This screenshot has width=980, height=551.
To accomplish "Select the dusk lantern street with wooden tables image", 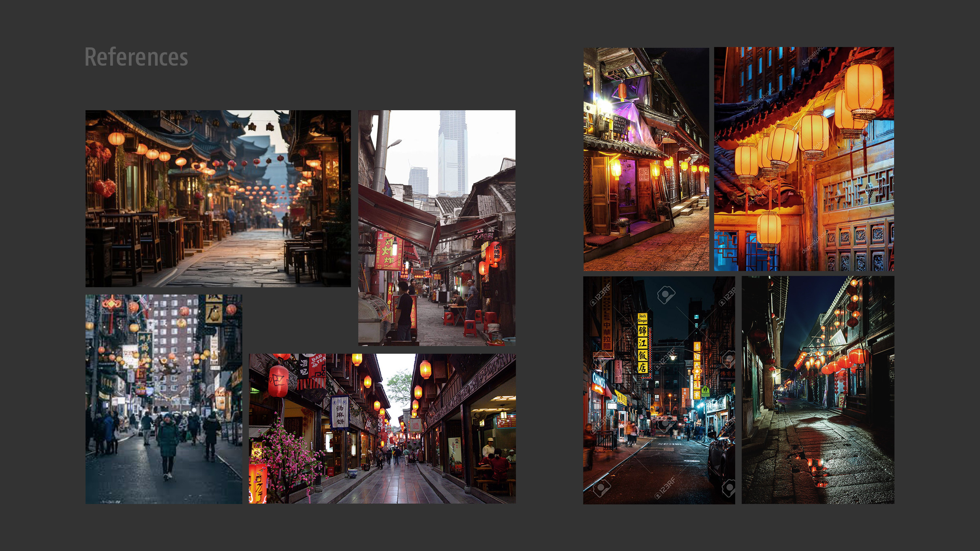I will [x=218, y=199].
